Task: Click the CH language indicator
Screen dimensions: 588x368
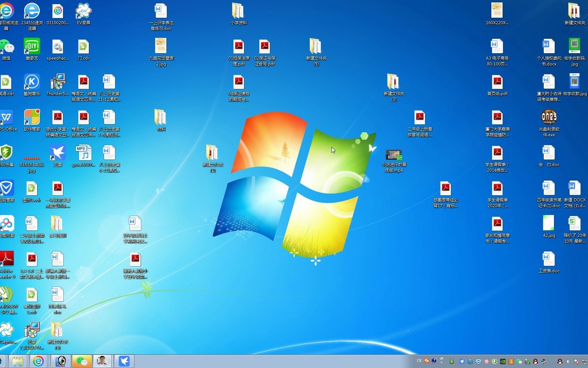Action: [x=419, y=361]
